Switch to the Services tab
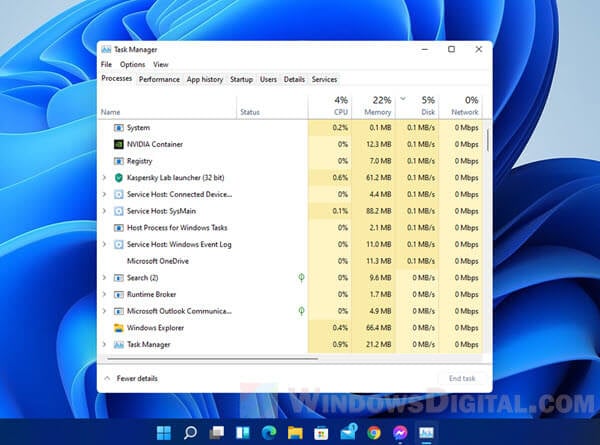This screenshot has height=445, width=600. point(324,79)
